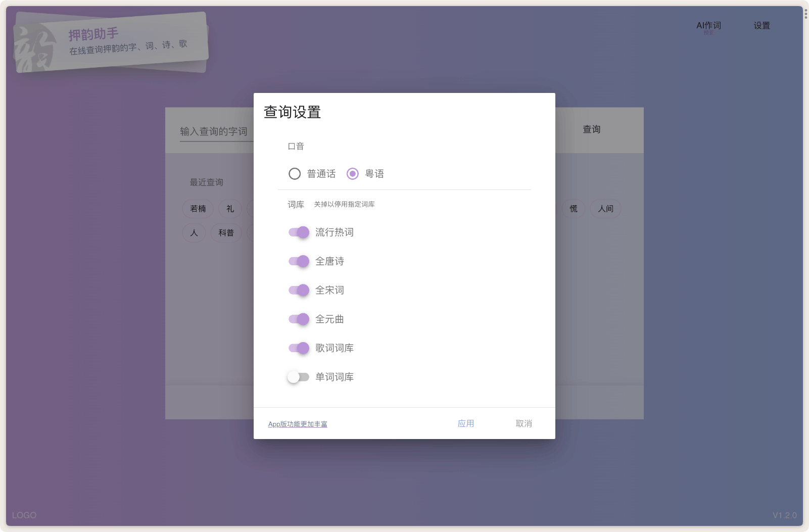This screenshot has height=532, width=809.
Task: Turn off the 全宋词 toggle
Action: [x=299, y=290]
